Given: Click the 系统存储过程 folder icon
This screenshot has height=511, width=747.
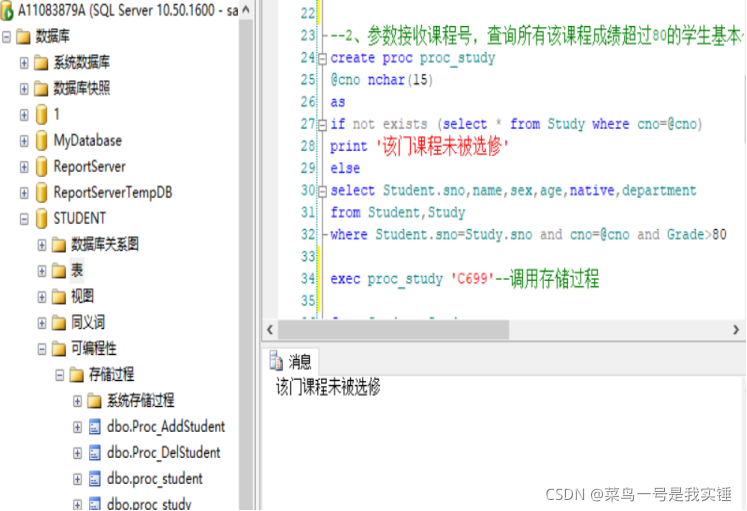Looking at the screenshot, I should point(94,401).
